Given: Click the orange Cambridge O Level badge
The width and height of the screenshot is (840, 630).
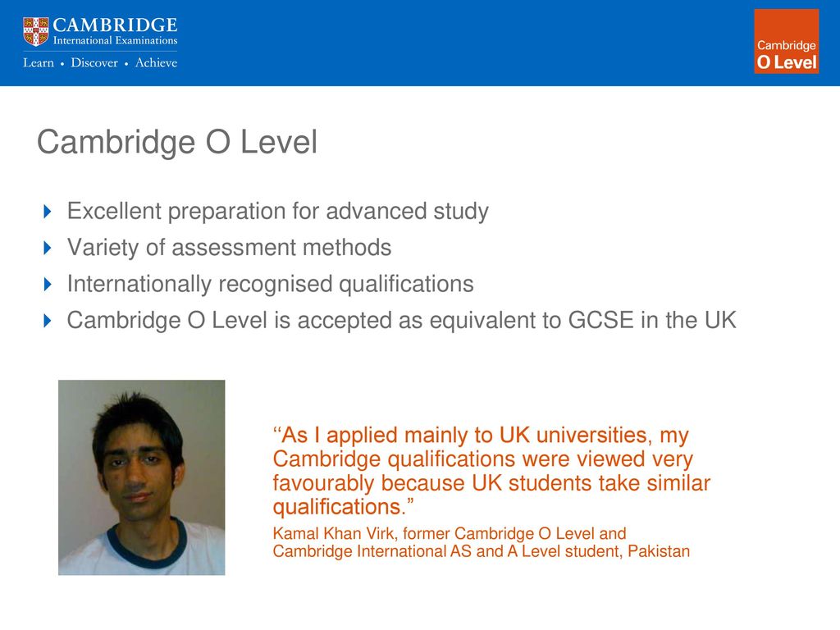Looking at the screenshot, I should tap(786, 41).
